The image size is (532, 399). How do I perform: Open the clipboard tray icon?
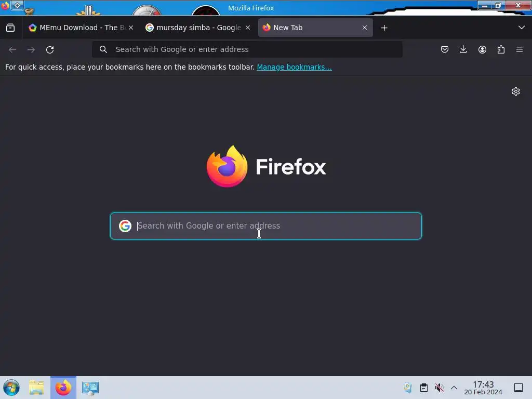tap(424, 388)
